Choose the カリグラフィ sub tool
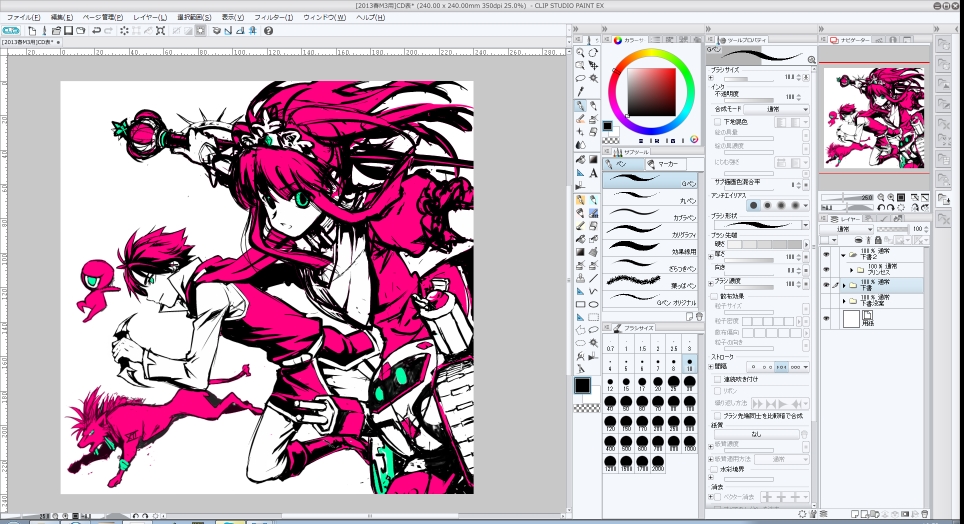The image size is (964, 524). (x=650, y=232)
